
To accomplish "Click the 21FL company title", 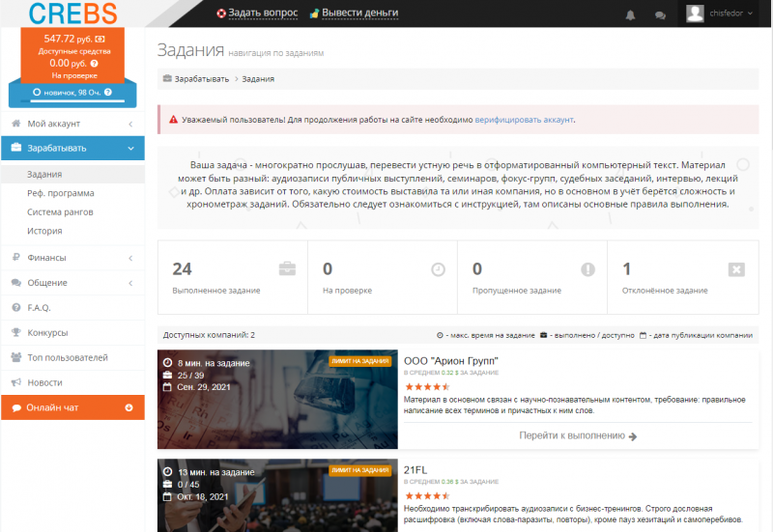I will pyautogui.click(x=415, y=470).
